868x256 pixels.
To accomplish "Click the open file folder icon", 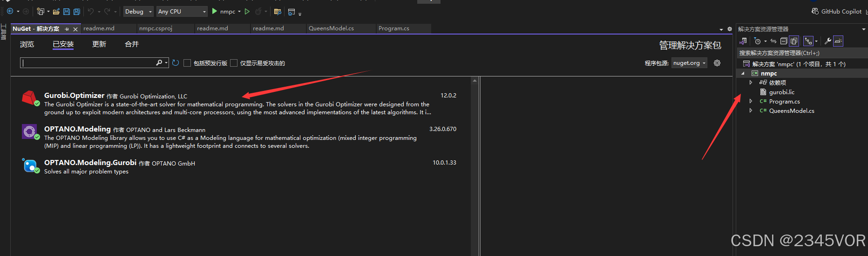I will [x=56, y=11].
